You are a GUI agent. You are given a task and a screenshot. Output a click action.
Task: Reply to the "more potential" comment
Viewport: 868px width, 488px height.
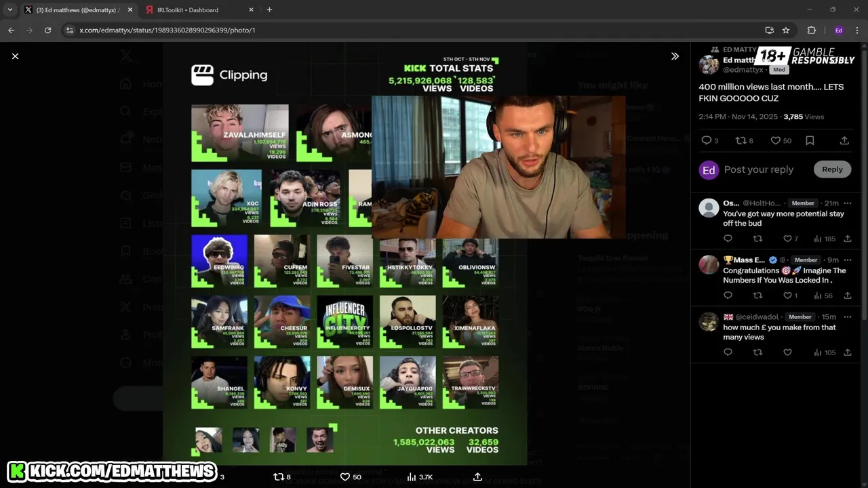point(728,239)
